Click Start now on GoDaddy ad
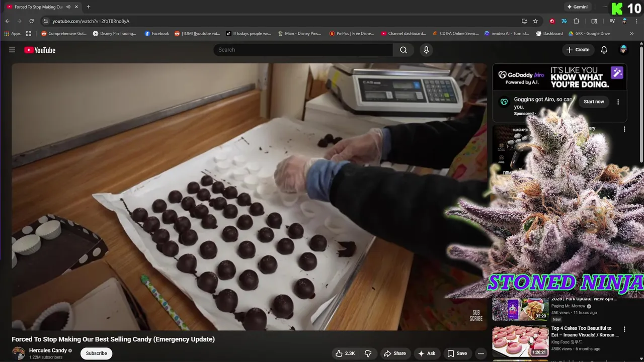644x362 pixels. (594, 102)
